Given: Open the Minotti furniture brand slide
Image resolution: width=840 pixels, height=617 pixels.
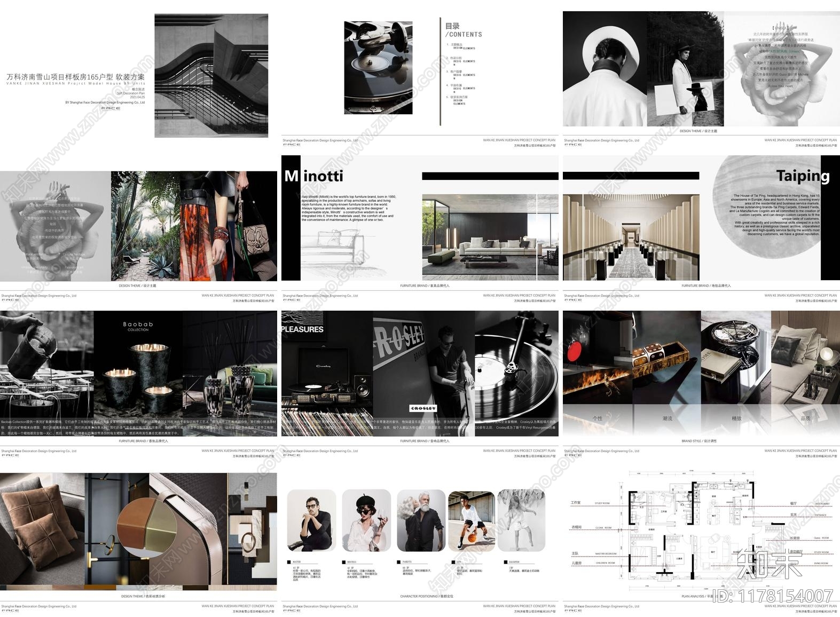Looking at the screenshot, I should pos(420,231).
